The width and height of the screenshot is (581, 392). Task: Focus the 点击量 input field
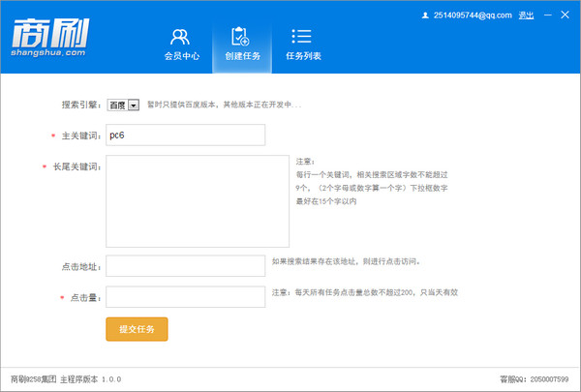[185, 296]
